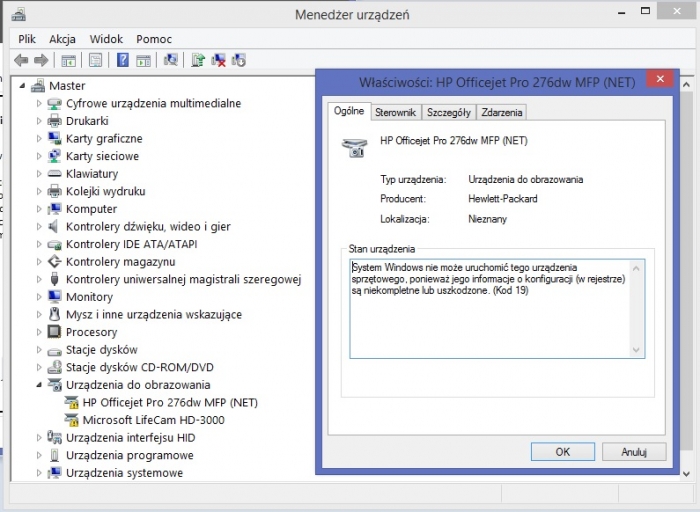Expand the Drukarki category
Viewport: 700px width, 512px height.
(x=39, y=121)
